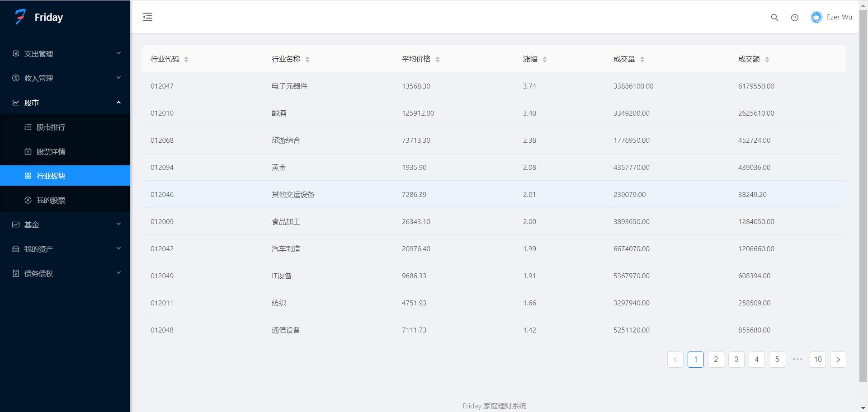This screenshot has height=412, width=868.
Task: Click the sidebar collapse hamburger icon
Action: pos(147,17)
